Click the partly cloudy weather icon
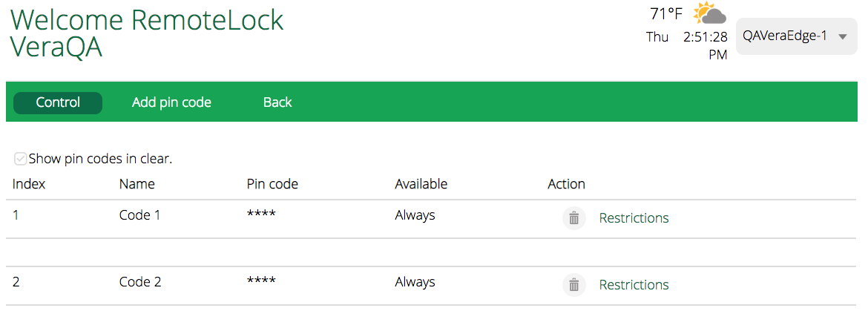The image size is (868, 331). [709, 13]
